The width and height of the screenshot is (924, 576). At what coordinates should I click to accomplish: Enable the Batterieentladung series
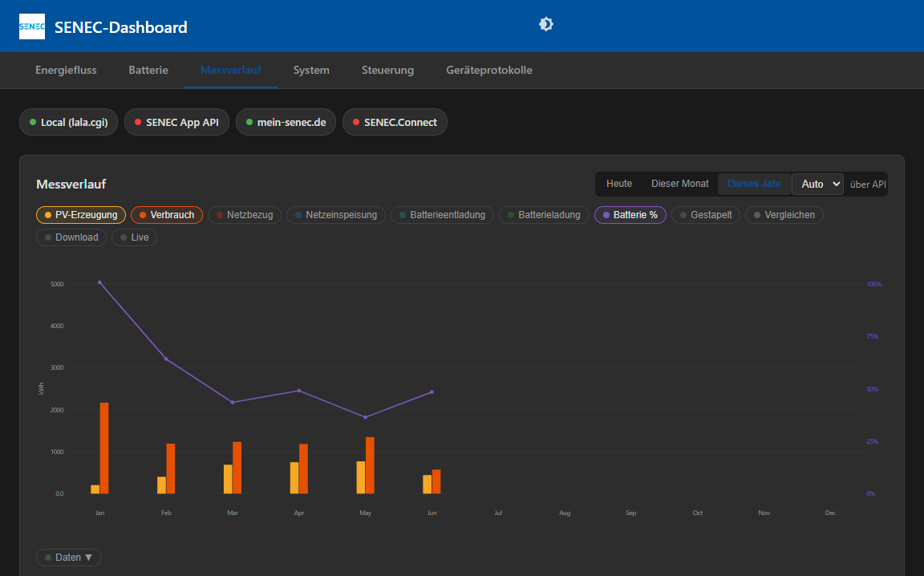click(x=442, y=215)
